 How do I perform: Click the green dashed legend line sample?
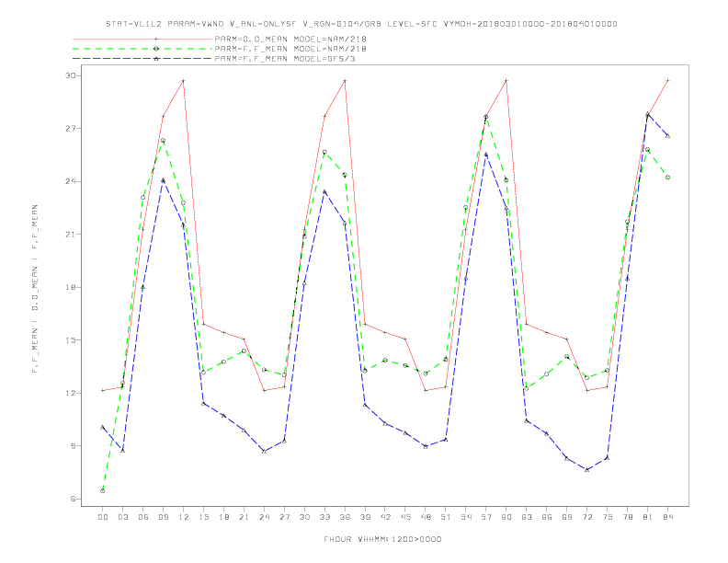pyautogui.click(x=142, y=49)
